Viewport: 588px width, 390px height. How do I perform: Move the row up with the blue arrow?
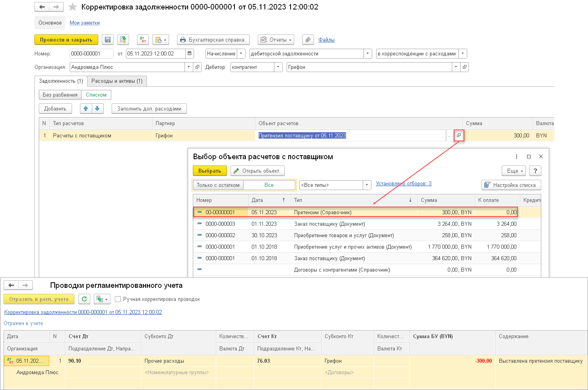pyautogui.click(x=86, y=108)
